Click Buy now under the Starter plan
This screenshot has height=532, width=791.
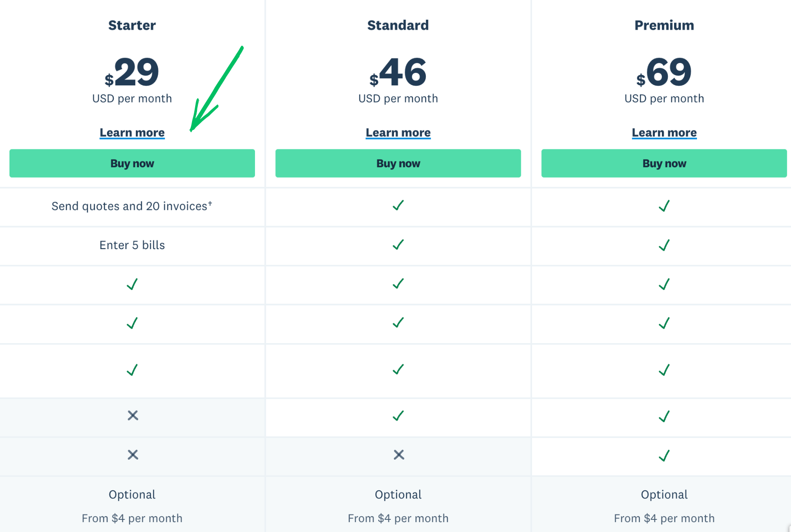pyautogui.click(x=132, y=163)
